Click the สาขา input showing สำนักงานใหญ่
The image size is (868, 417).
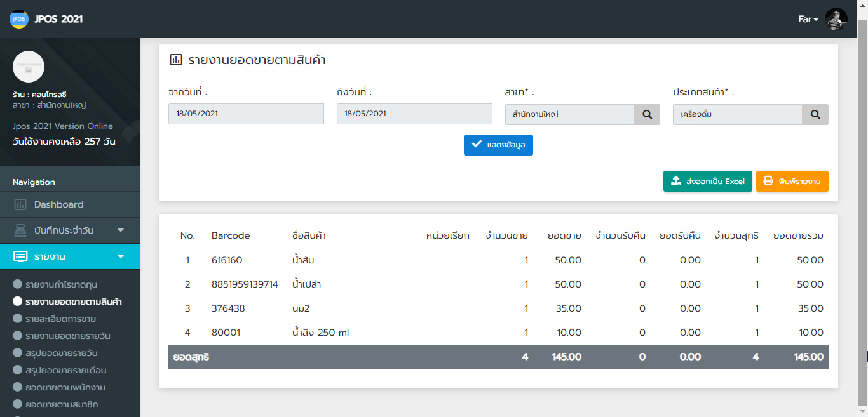point(569,114)
